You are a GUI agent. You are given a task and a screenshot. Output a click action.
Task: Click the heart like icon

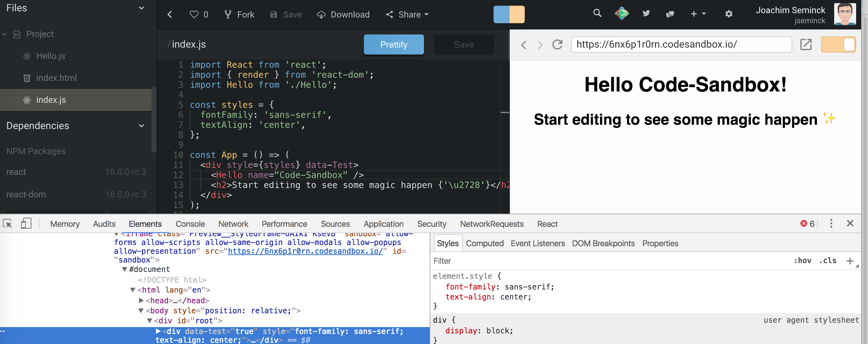(194, 14)
